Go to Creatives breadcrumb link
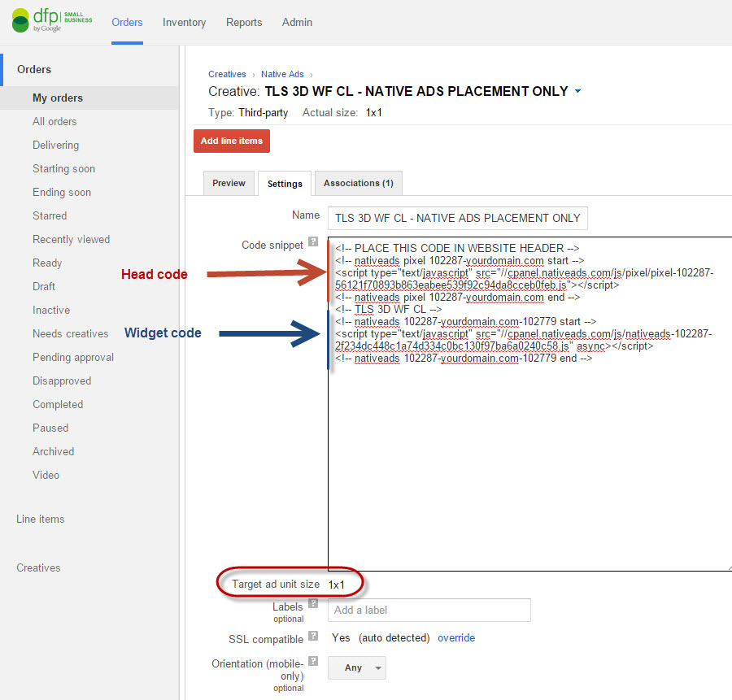The width and height of the screenshot is (732, 700). tap(227, 74)
